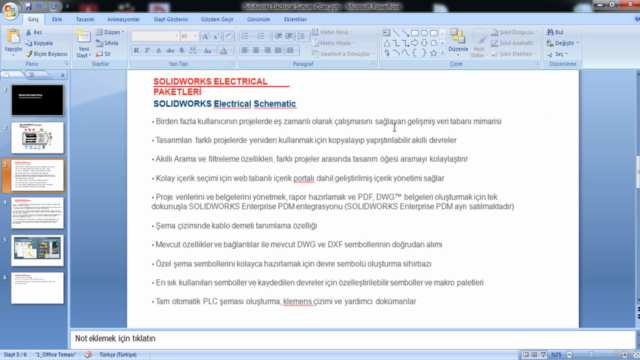Switch to the Ekle tab
Image resolution: width=640 pixels, height=360 pixels.
tap(57, 19)
